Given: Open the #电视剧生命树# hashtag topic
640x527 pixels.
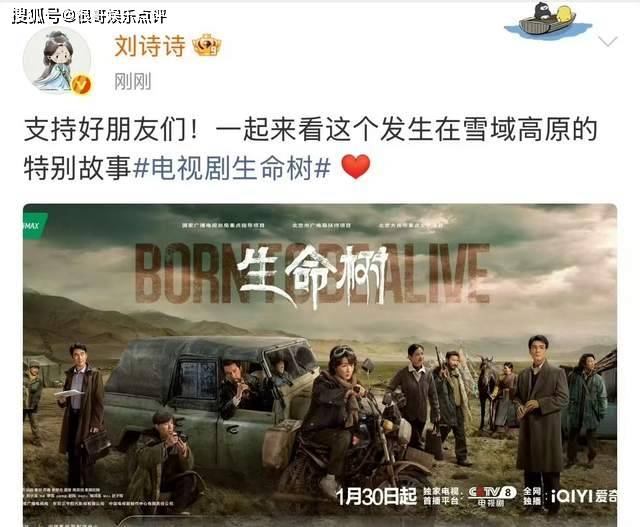Looking at the screenshot, I should pos(232,168).
